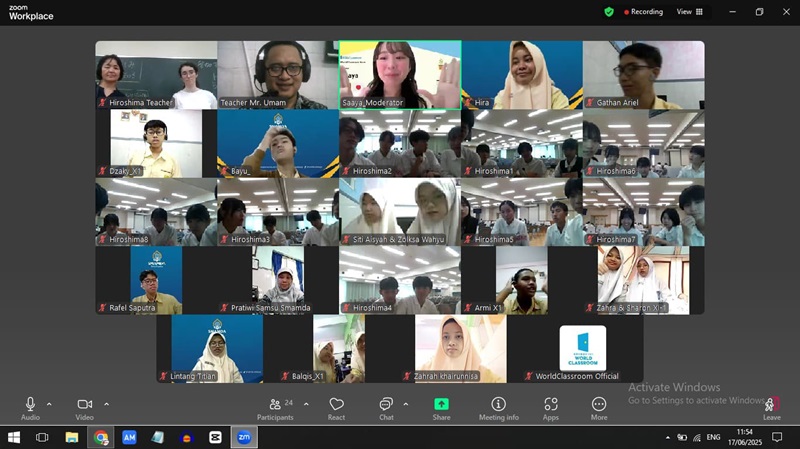Open the CapCut icon in the taskbar
Viewport: 800px width, 449px height.
[215, 437]
